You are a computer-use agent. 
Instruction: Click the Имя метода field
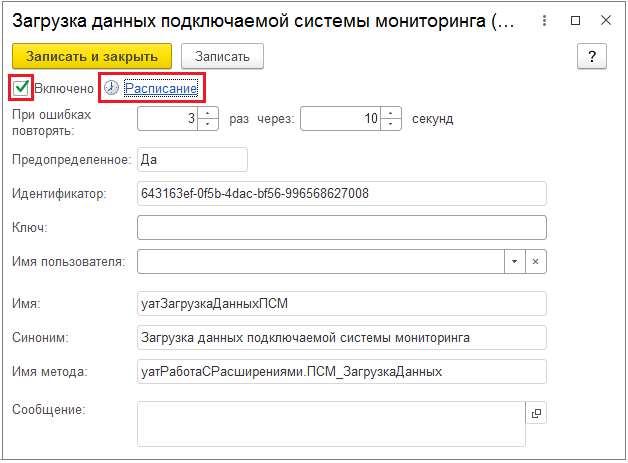341,372
